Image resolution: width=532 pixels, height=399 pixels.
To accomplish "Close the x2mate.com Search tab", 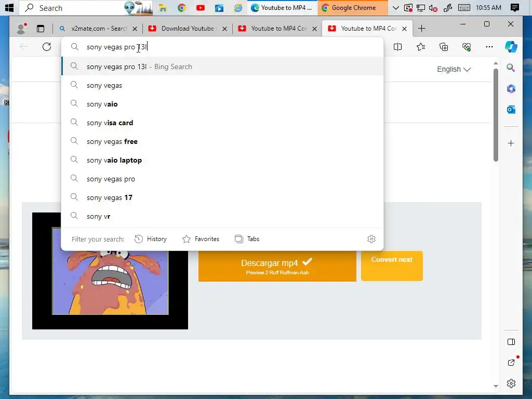I will point(135,29).
